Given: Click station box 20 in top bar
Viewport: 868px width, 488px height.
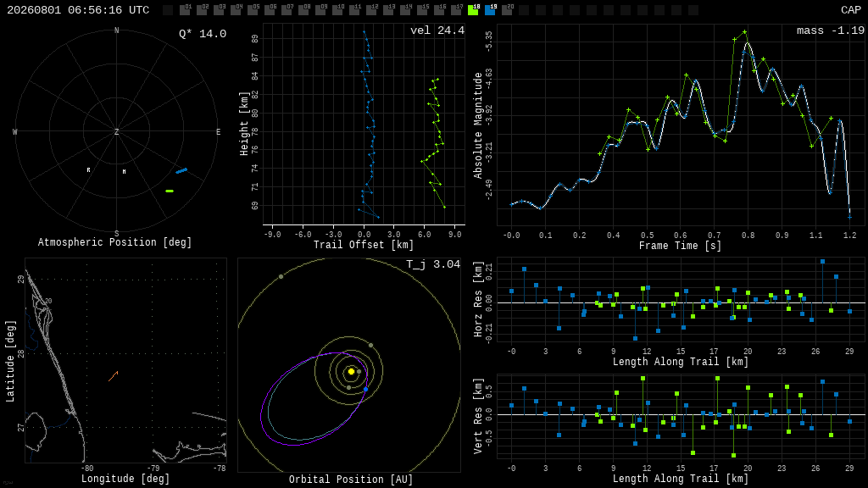Looking at the screenshot, I should (x=507, y=10).
